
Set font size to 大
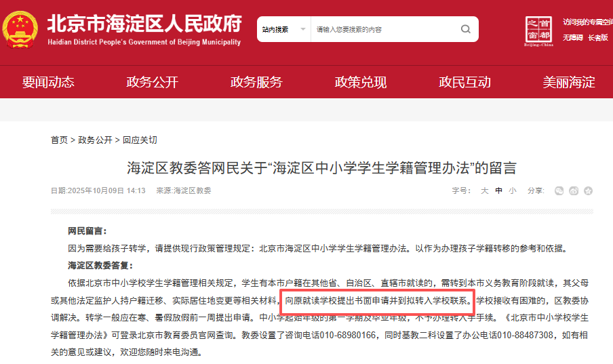484,190
